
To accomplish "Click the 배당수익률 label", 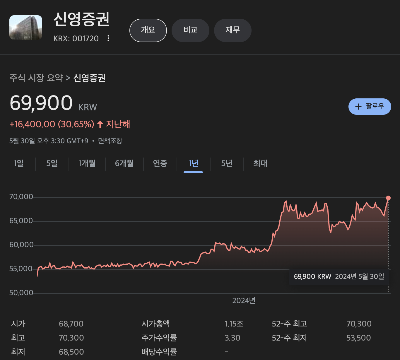I will pyautogui.click(x=159, y=352).
